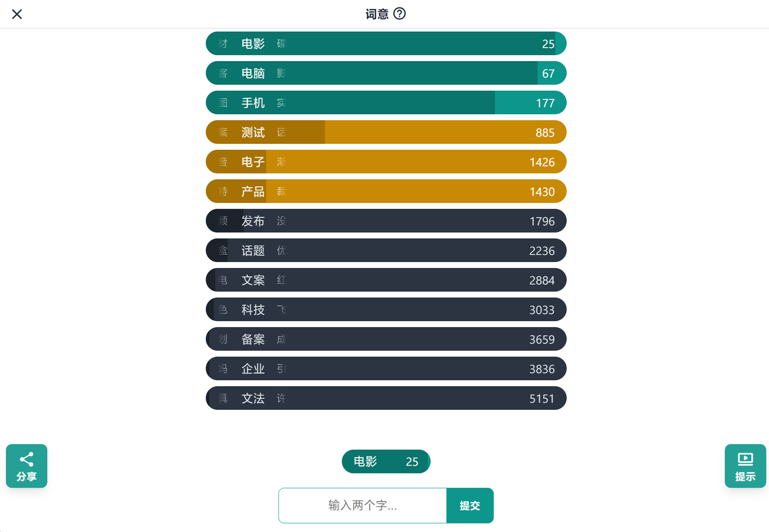The height and width of the screenshot is (532, 769).
Task: Click the 测试 row with score 885
Action: 386,133
